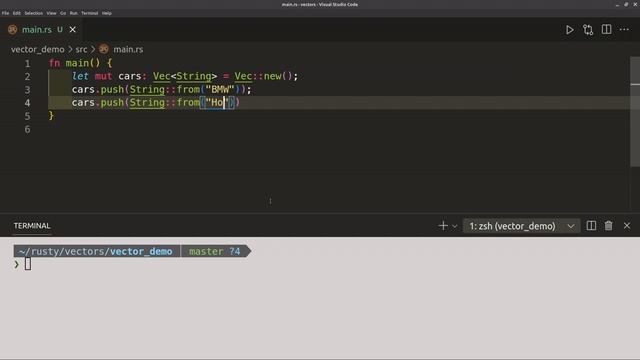Open the main.rs breadcrumb item
Screen dimensions: 640x360
[x=128, y=49]
